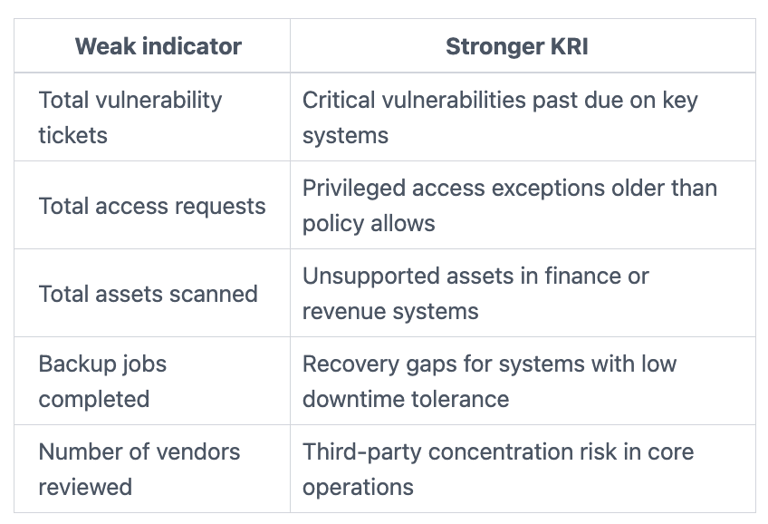Click the word 'systems' after 'key'
768x524 pixels.
tap(346, 135)
